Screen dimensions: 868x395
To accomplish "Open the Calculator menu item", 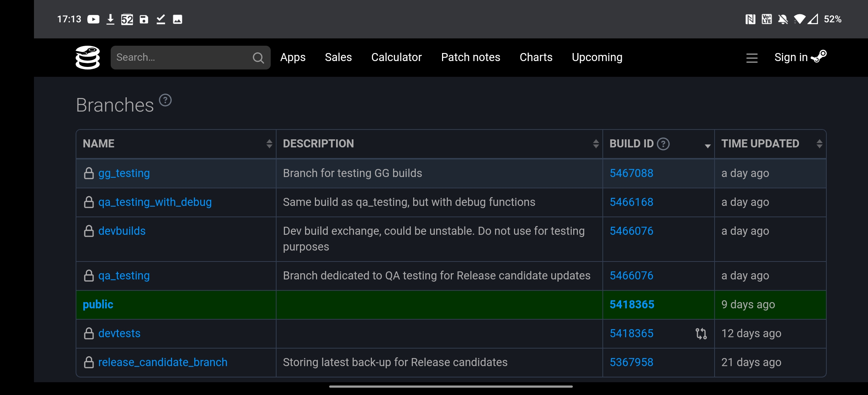I will pyautogui.click(x=396, y=57).
